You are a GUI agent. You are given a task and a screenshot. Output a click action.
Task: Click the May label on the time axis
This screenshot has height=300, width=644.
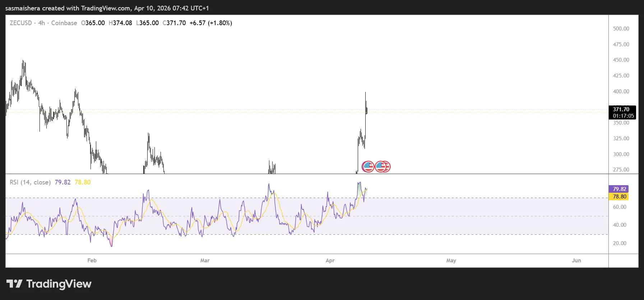451,261
